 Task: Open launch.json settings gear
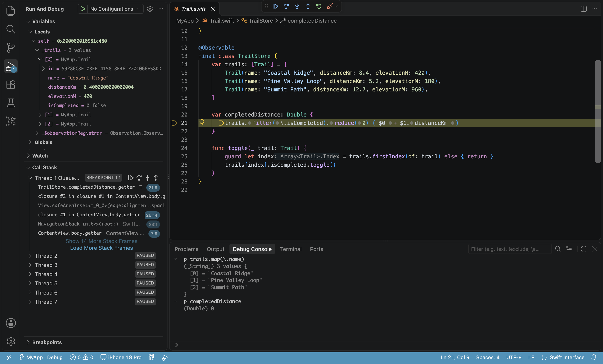(x=150, y=9)
